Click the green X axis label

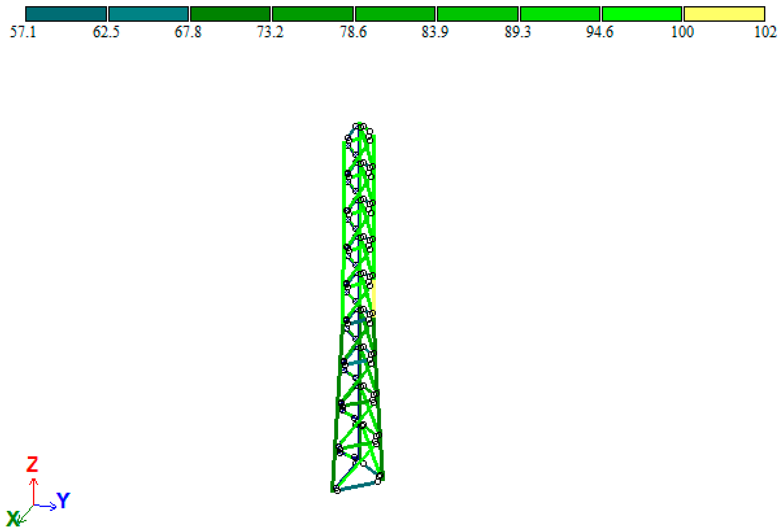point(13,518)
